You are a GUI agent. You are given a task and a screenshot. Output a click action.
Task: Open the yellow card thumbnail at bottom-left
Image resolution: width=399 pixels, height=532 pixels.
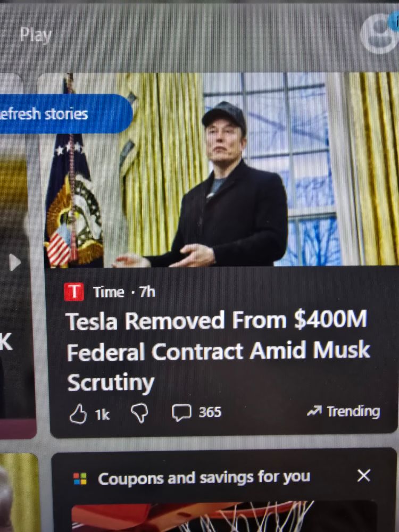click(x=19, y=493)
